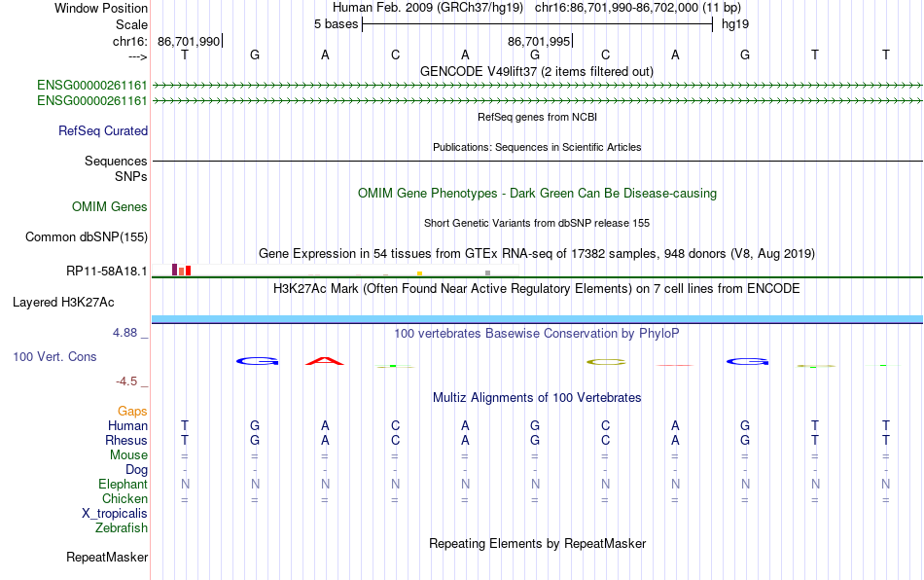The width and height of the screenshot is (924, 580).
Task: Click the hg19 label beside scale bar
Action: point(735,24)
